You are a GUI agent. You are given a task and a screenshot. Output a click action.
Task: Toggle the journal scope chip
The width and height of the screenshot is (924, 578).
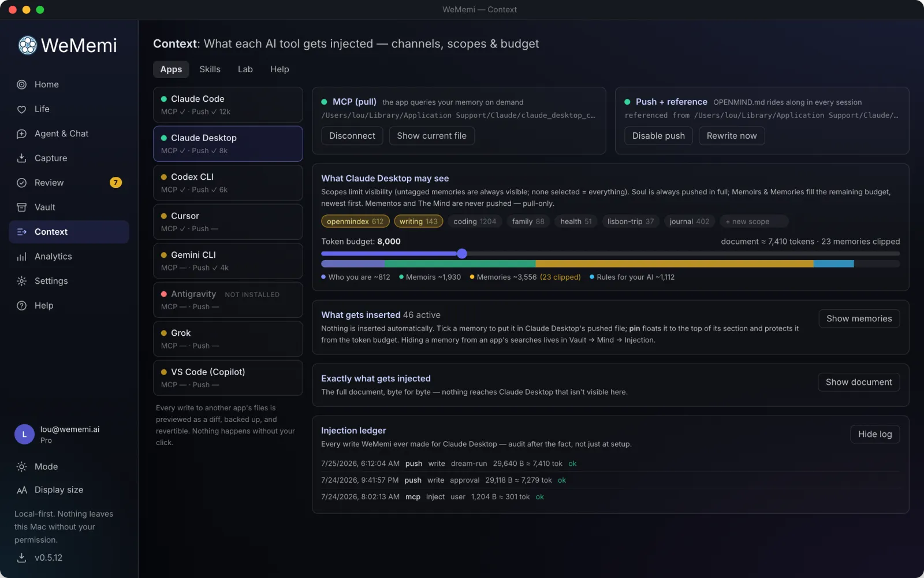(x=690, y=221)
